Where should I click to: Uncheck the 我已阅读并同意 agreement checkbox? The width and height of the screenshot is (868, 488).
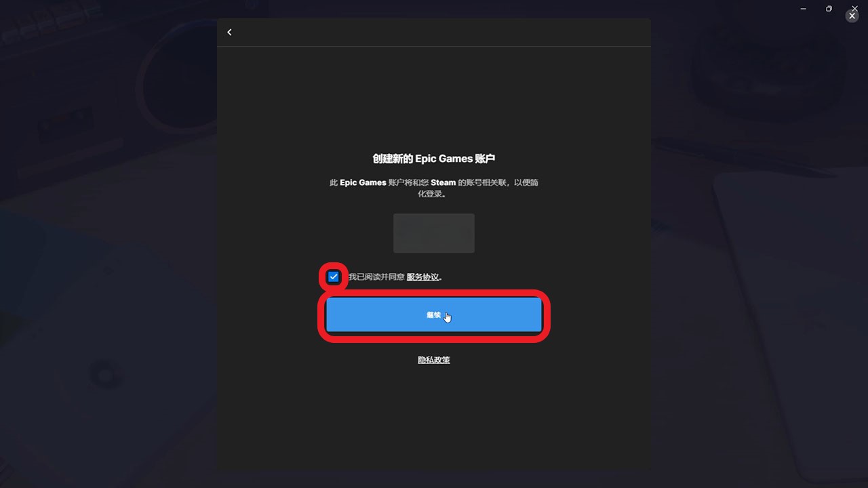coord(333,277)
